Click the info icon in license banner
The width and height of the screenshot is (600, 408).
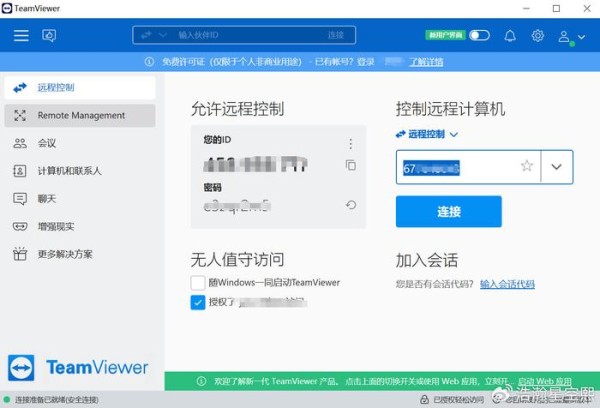click(149, 62)
